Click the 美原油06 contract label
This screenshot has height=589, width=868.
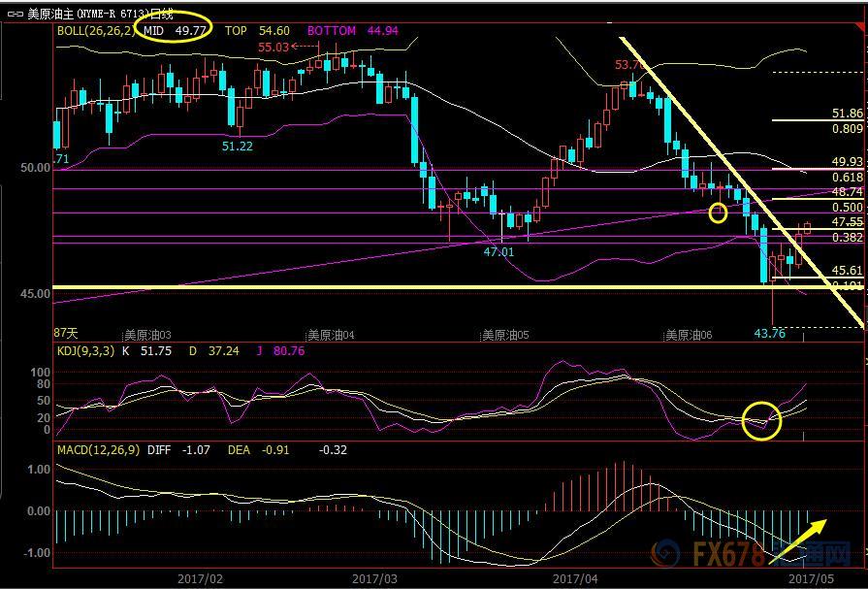pyautogui.click(x=688, y=335)
